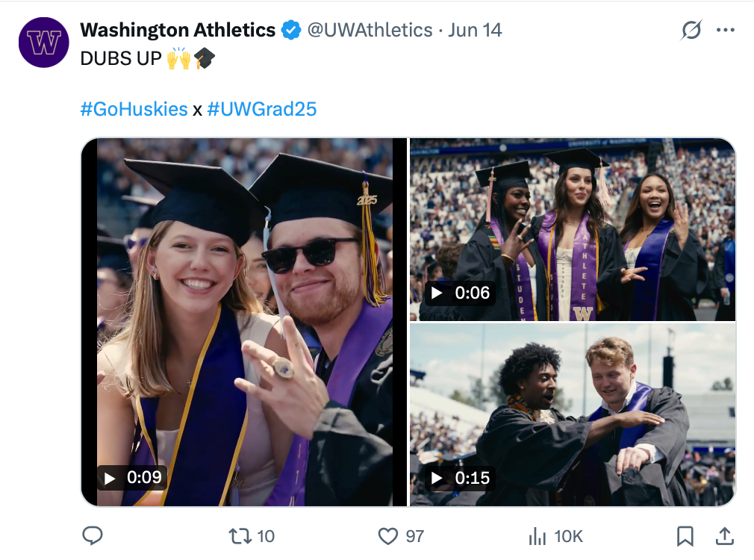Screen dimensions: 754x560
Task: Open the #UWGrad25 hashtag
Action: (261, 109)
